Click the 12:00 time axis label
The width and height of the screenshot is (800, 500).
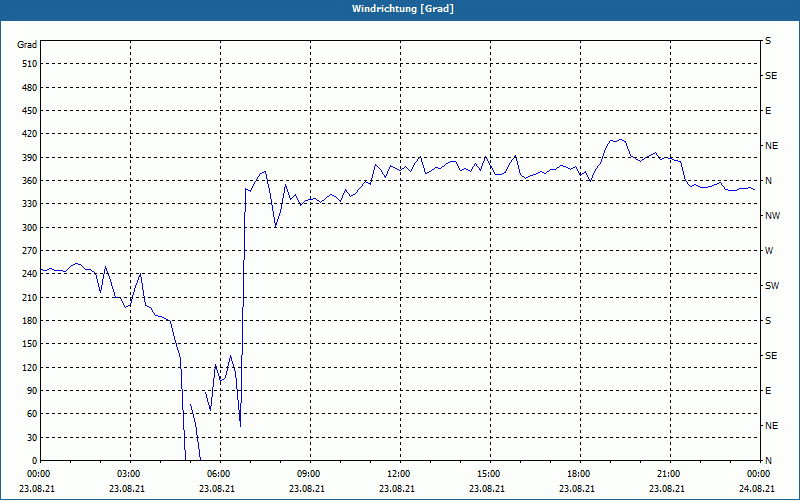399,474
